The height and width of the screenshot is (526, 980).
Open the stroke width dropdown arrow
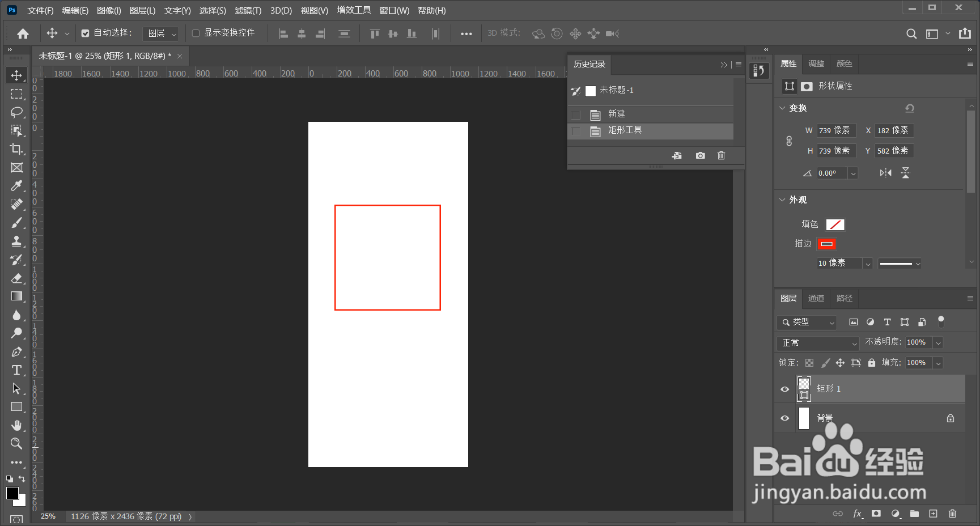pyautogui.click(x=868, y=264)
